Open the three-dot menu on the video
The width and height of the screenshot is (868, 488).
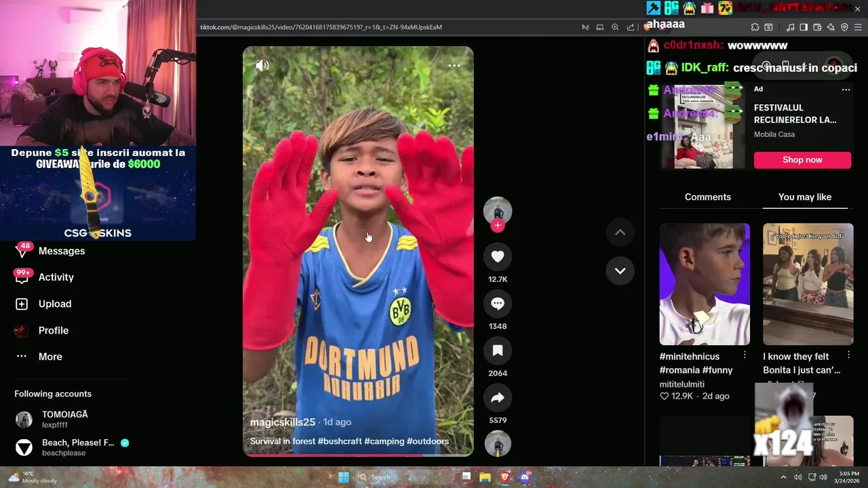coord(454,66)
